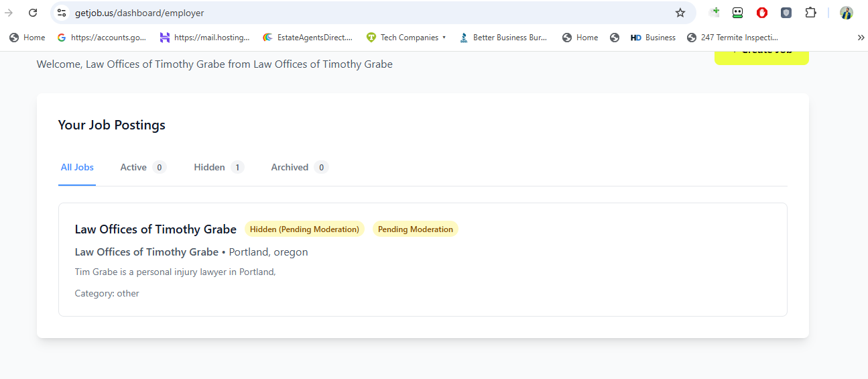Open the https://accounts.go... bookmark
The image size is (868, 379).
point(102,38)
